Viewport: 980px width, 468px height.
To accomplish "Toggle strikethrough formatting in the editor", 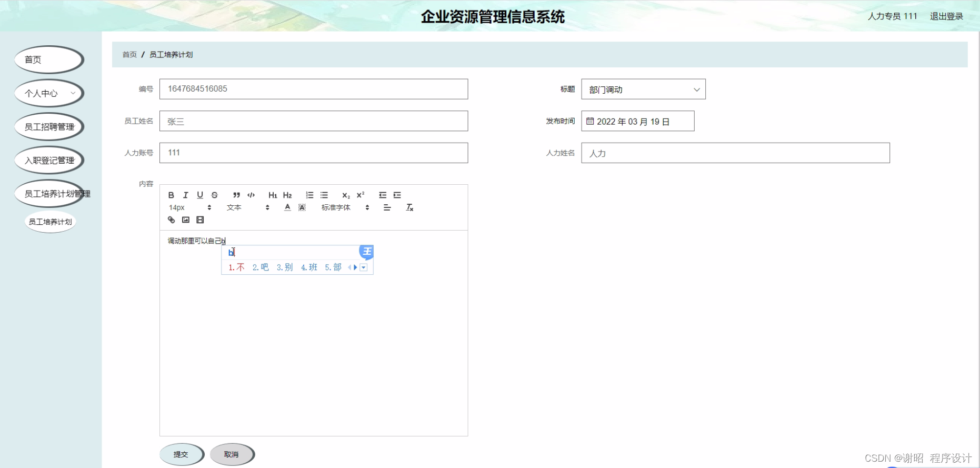I will (x=214, y=195).
